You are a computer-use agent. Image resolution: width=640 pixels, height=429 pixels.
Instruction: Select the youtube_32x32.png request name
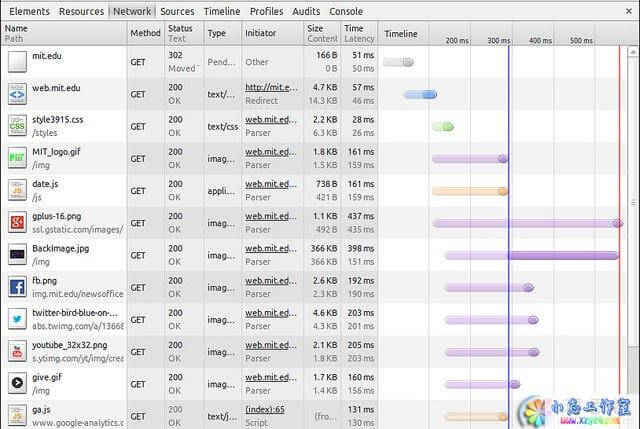[x=70, y=345]
